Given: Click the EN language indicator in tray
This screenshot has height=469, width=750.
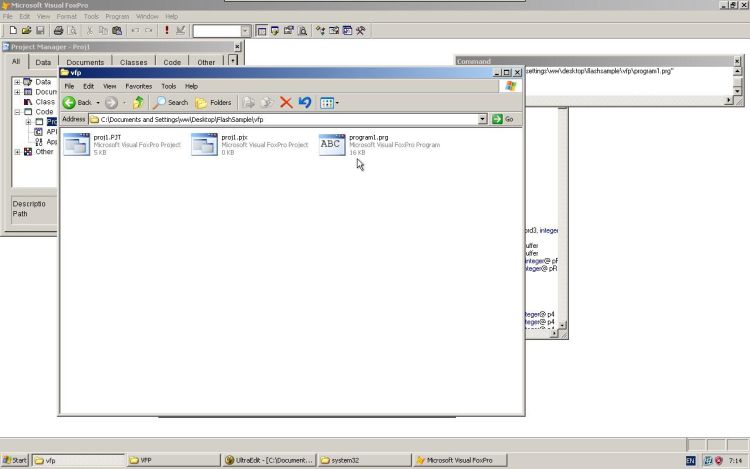Looking at the screenshot, I should [691, 460].
